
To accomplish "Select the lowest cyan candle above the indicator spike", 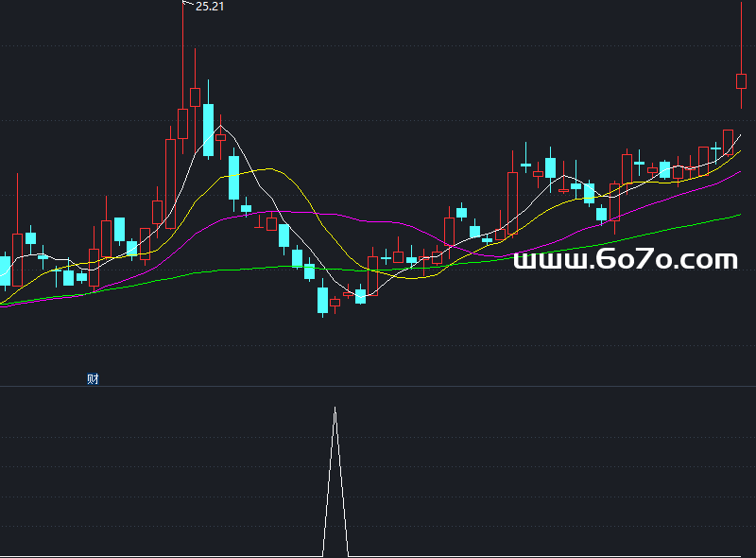I will pyautogui.click(x=322, y=300).
